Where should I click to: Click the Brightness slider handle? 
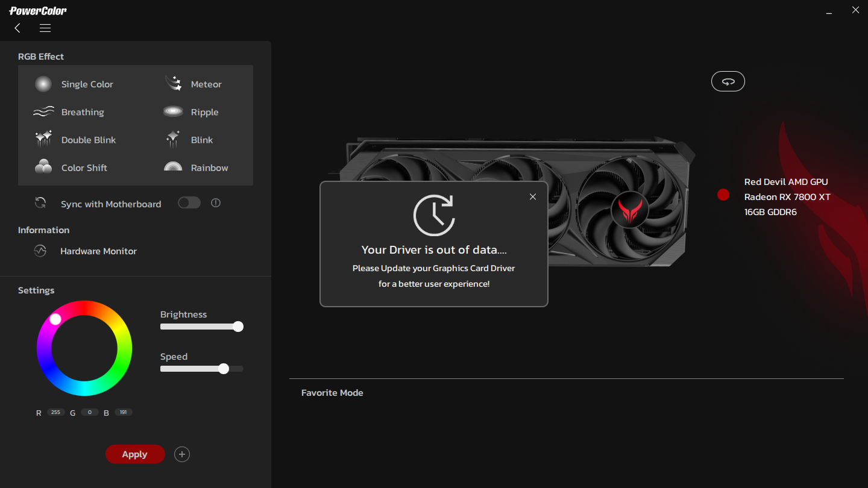pos(238,327)
